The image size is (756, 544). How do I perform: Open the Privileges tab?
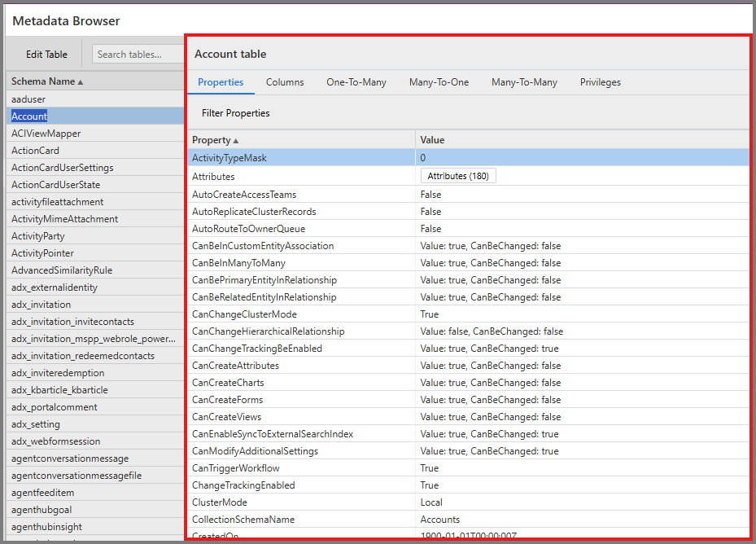pyautogui.click(x=600, y=82)
